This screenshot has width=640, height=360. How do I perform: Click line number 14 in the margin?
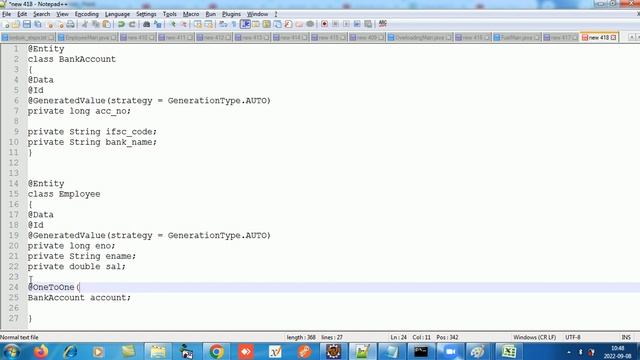point(14,184)
